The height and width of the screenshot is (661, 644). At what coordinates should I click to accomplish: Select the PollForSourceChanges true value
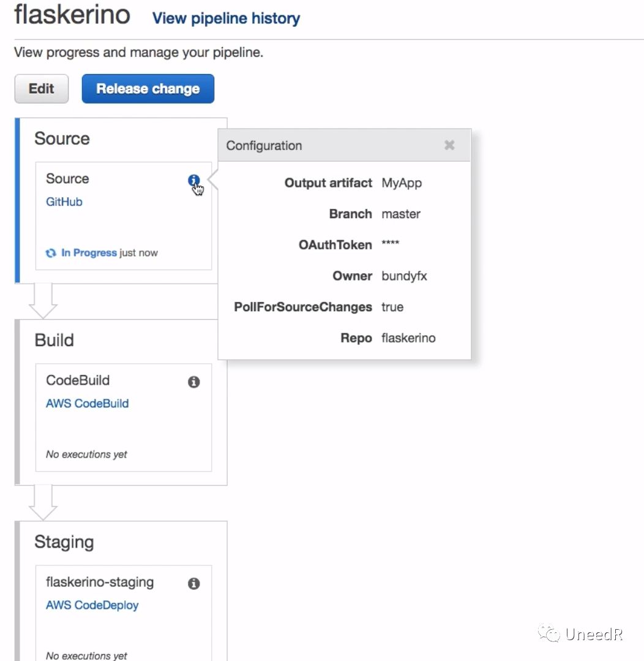point(392,307)
